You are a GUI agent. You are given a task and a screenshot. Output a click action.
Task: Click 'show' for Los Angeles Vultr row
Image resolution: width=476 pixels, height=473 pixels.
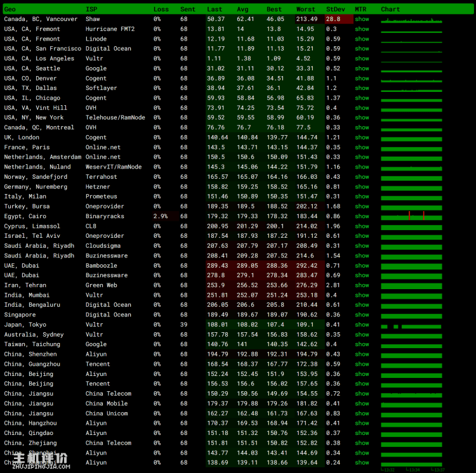(362, 58)
